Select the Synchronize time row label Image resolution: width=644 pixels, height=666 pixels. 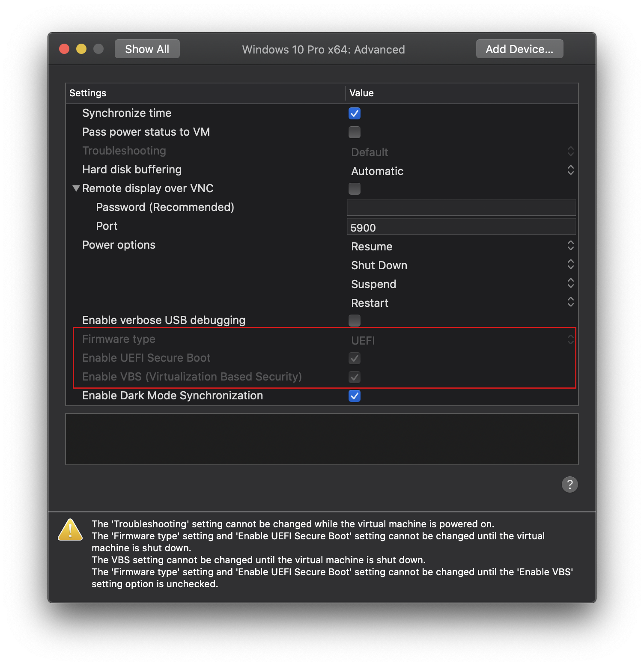[x=127, y=113]
